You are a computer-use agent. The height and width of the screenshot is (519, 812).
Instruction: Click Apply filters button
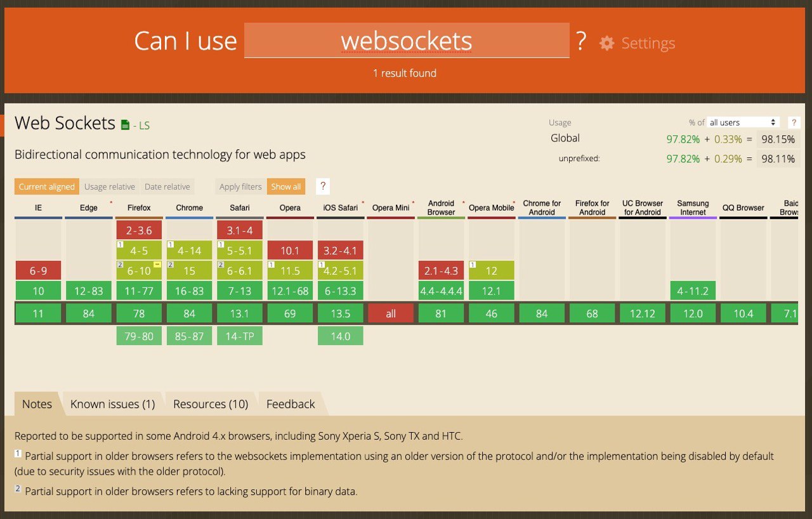pos(240,187)
